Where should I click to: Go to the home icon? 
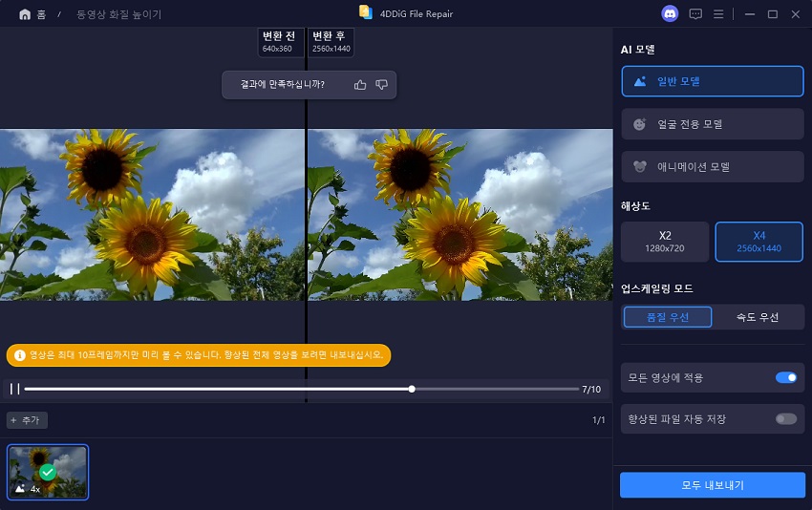point(24,14)
